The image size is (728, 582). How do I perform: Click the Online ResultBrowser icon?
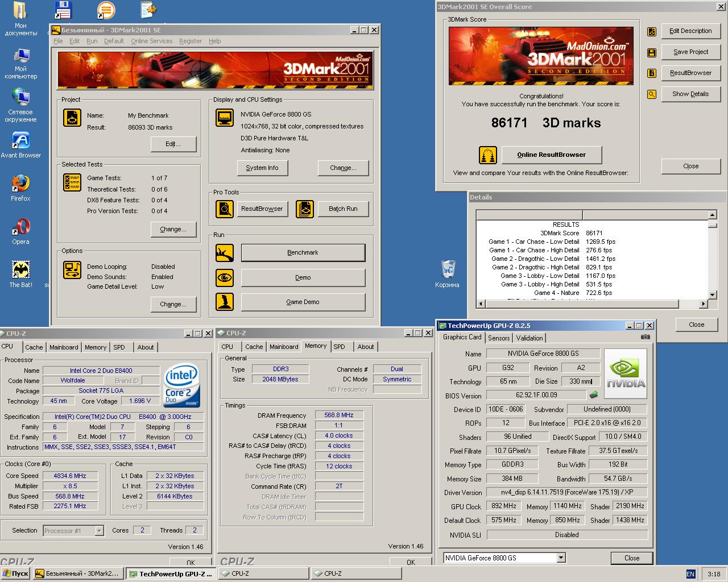pyautogui.click(x=487, y=155)
